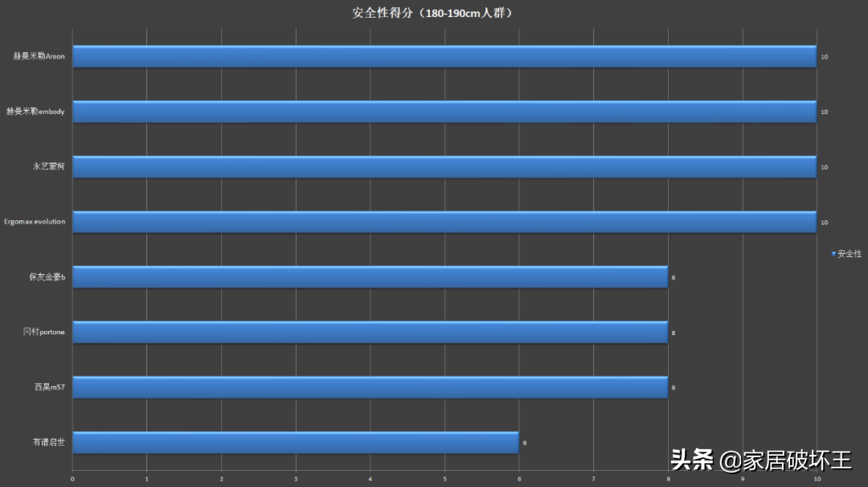Select the 保友金豪b category label
Image resolution: width=868 pixels, height=487 pixels.
47,276
